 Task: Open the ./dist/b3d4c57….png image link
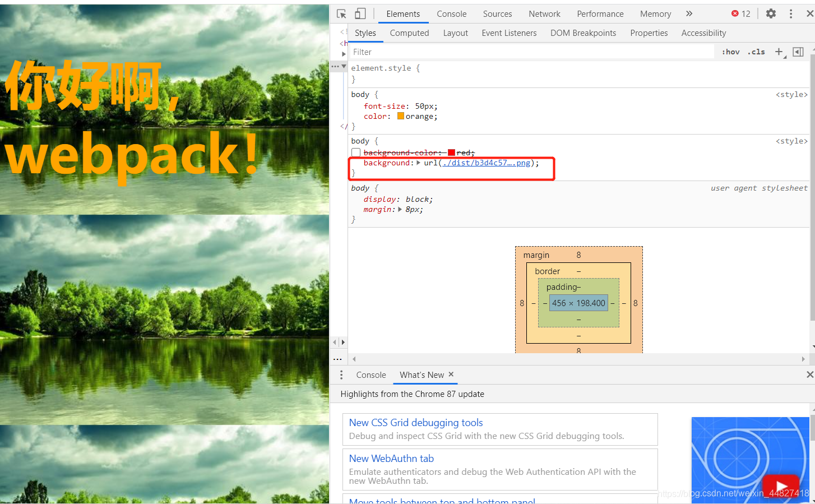pos(485,163)
